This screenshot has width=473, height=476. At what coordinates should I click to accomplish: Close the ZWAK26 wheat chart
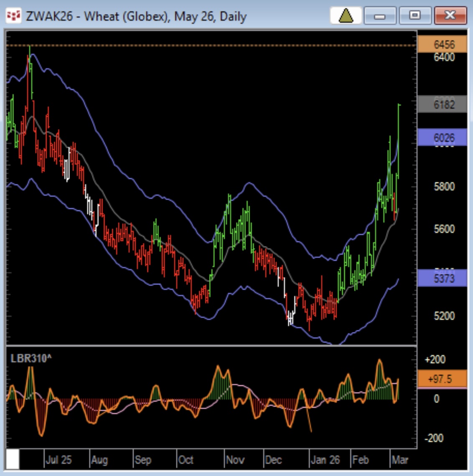(x=450, y=16)
